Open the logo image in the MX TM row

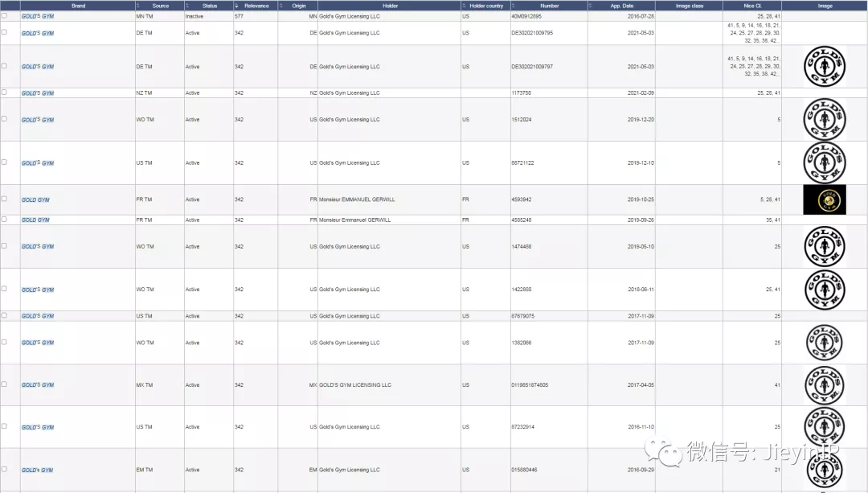point(825,385)
